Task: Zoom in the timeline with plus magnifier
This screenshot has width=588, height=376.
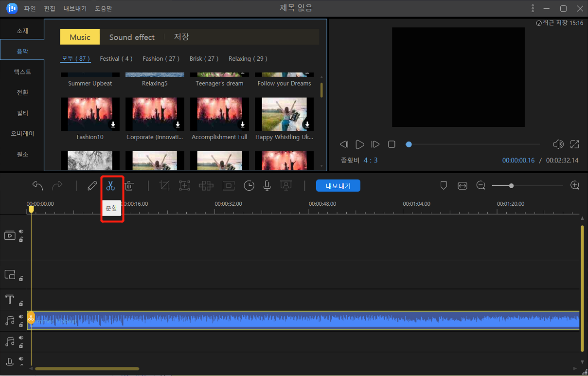Action: (575, 186)
